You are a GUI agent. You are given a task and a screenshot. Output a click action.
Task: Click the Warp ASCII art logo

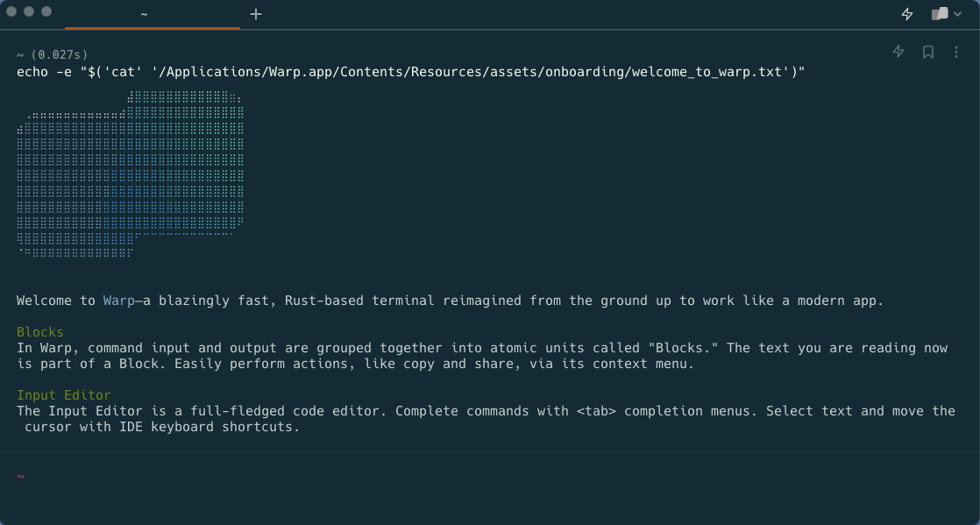[130, 174]
